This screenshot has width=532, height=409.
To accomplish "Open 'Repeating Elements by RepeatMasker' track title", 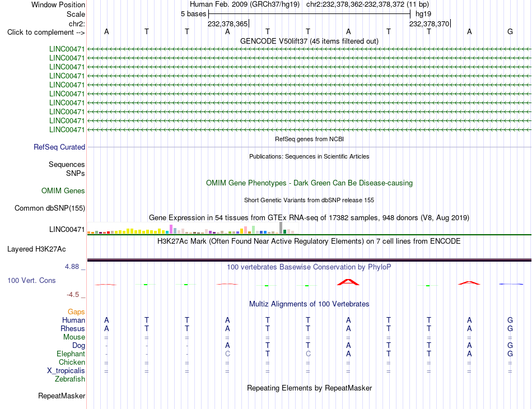I will [x=309, y=388].
